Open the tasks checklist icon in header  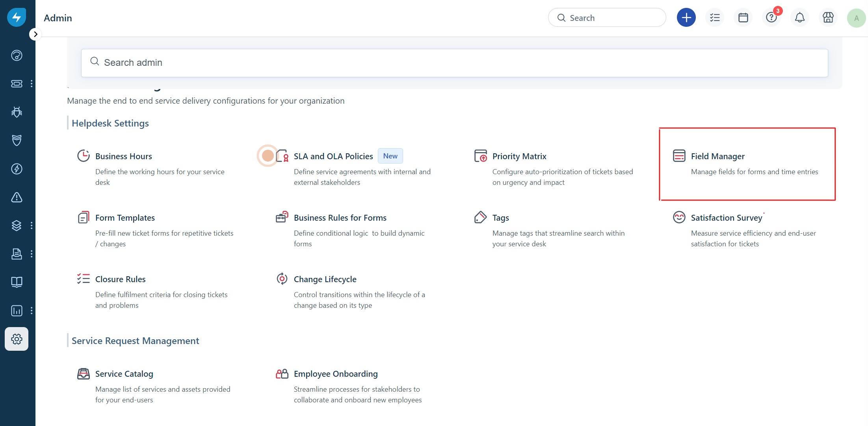click(x=715, y=18)
